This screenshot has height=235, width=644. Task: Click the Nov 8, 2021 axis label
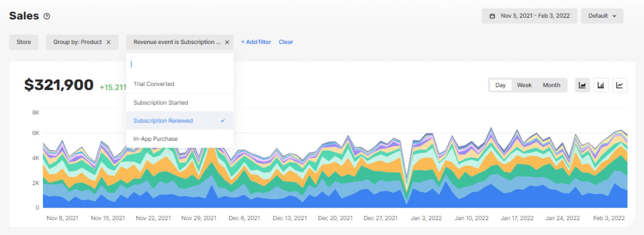point(62,218)
